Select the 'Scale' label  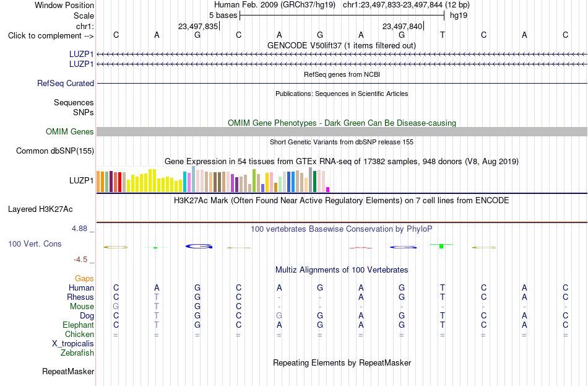(84, 15)
